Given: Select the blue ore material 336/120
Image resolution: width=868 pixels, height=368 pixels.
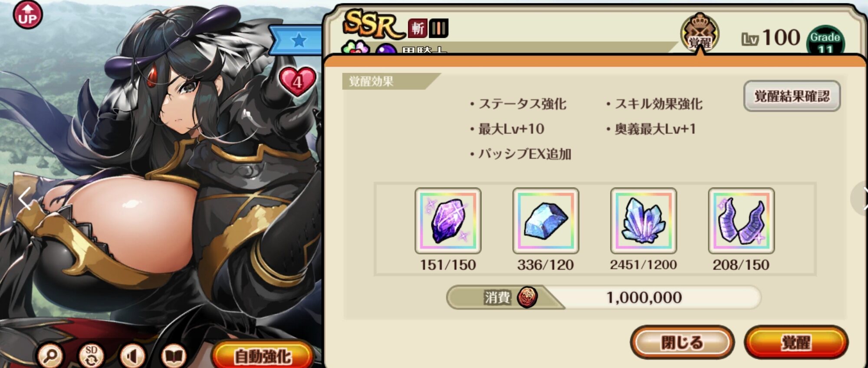Looking at the screenshot, I should (546, 221).
